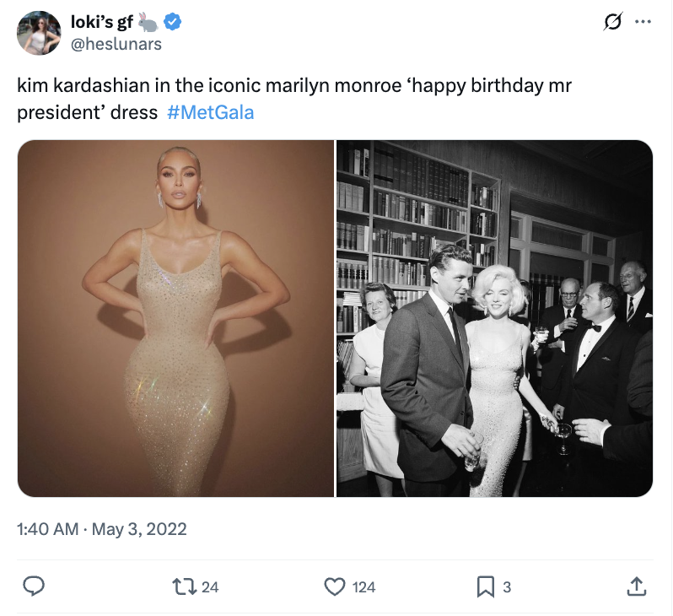This screenshot has width=673, height=616.
Task: Click the rabbit emoji beside the name
Action: [x=148, y=22]
